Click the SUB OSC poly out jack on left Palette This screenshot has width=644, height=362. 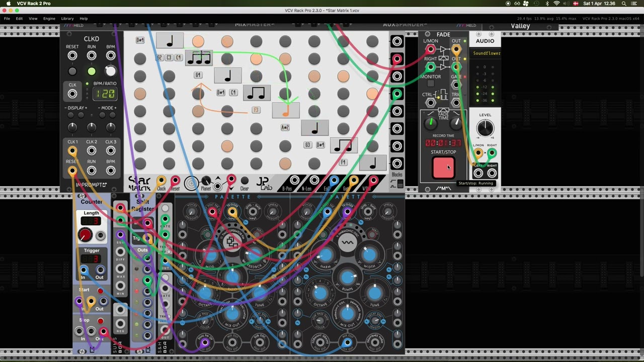(x=260, y=342)
